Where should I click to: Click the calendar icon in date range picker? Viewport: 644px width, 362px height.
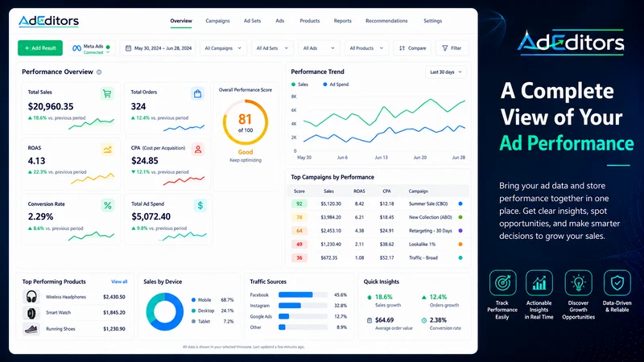tap(128, 48)
